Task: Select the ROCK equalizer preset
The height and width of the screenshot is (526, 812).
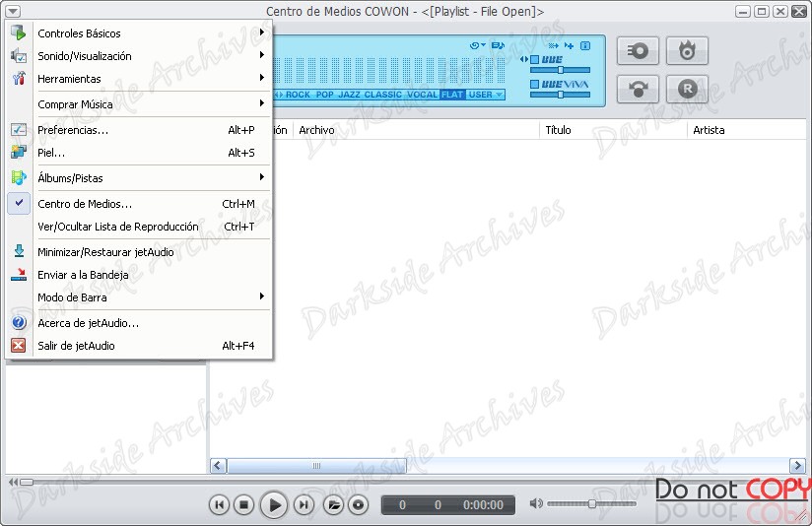Action: pyautogui.click(x=298, y=95)
